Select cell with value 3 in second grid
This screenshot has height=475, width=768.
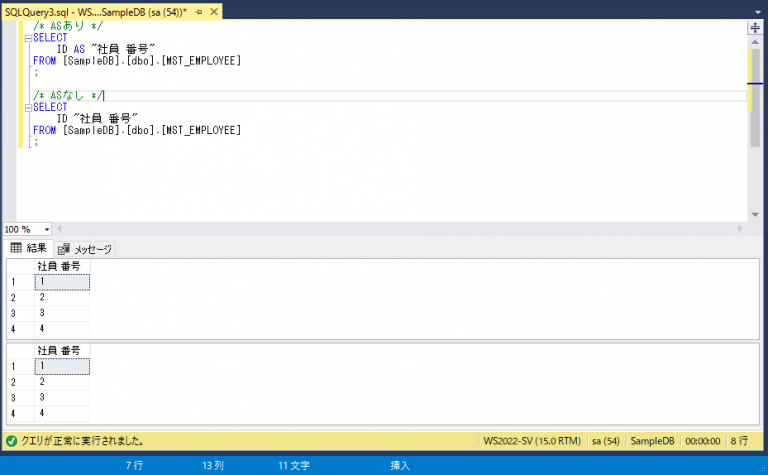(x=61, y=397)
